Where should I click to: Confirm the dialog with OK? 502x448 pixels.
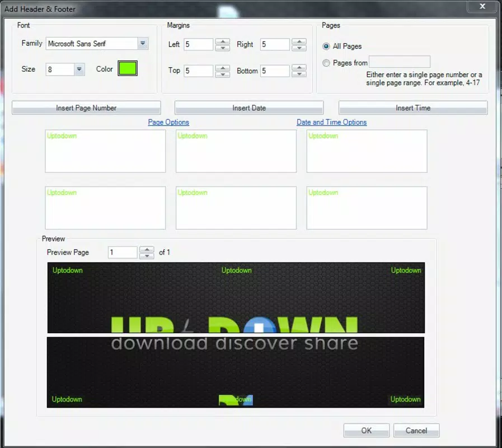pyautogui.click(x=367, y=431)
